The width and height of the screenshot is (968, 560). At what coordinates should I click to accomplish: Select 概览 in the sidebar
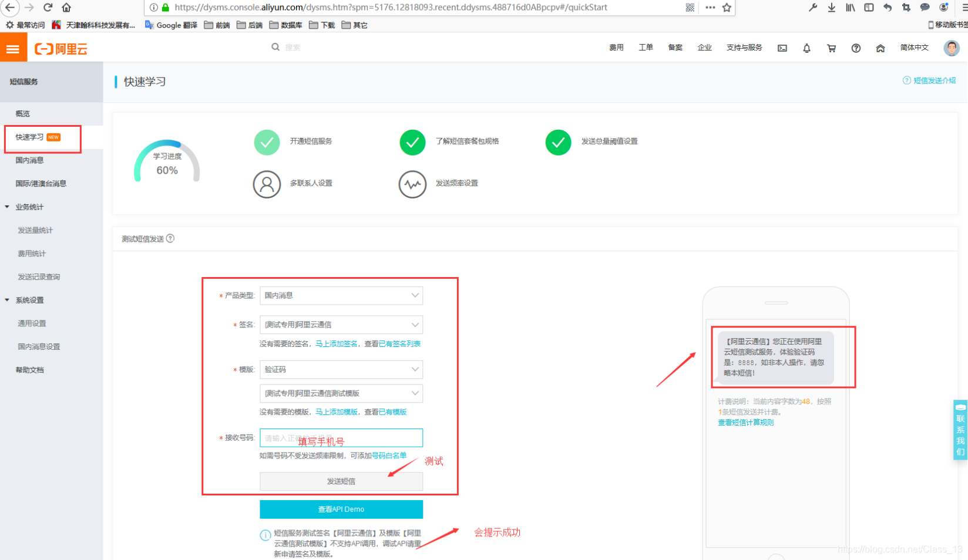coord(22,114)
